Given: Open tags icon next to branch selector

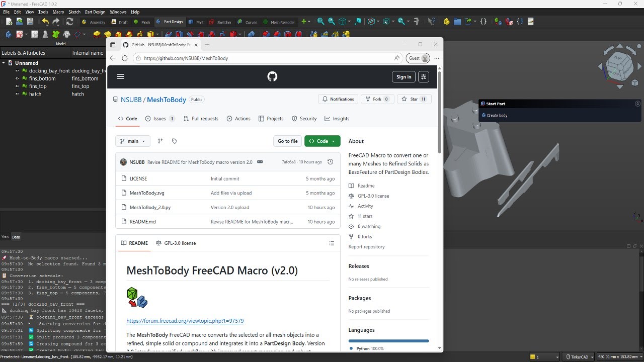Looking at the screenshot, I should tap(175, 141).
